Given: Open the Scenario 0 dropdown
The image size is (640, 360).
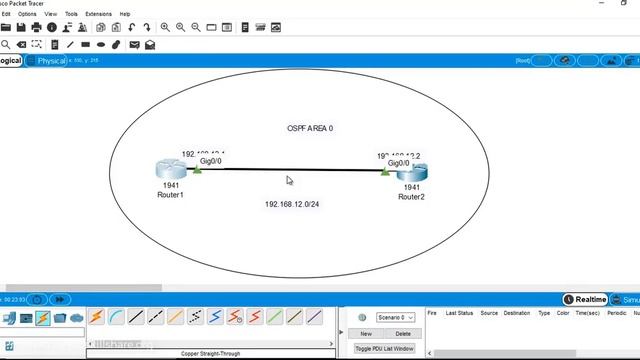Looking at the screenshot, I should pyautogui.click(x=396, y=318).
